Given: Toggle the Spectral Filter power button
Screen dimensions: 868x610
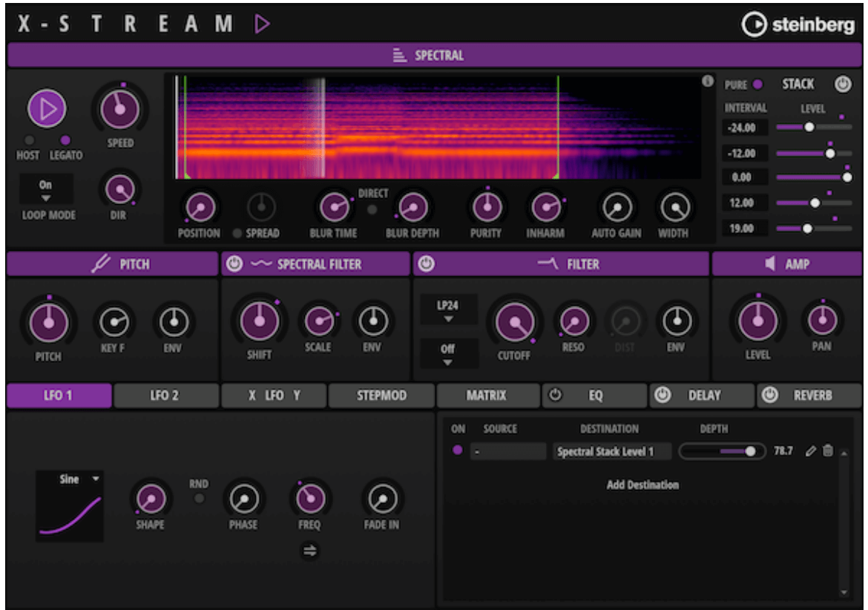Looking at the screenshot, I should point(234,263).
